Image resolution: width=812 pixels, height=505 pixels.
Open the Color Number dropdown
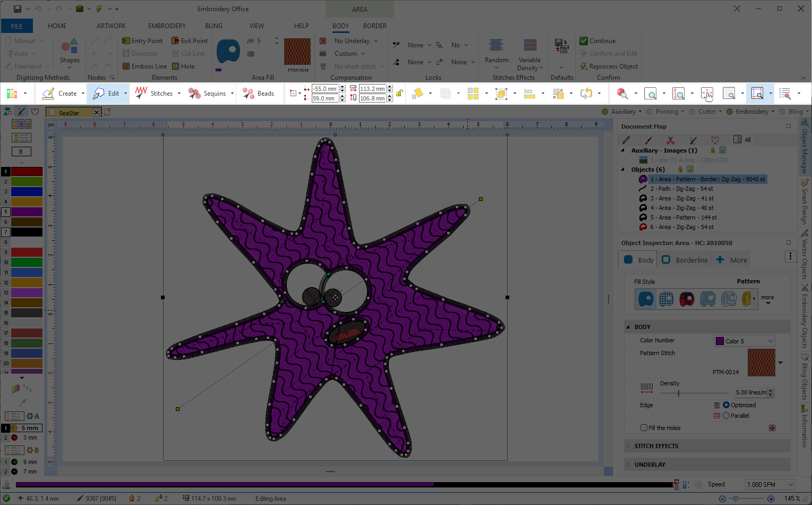[745, 341]
